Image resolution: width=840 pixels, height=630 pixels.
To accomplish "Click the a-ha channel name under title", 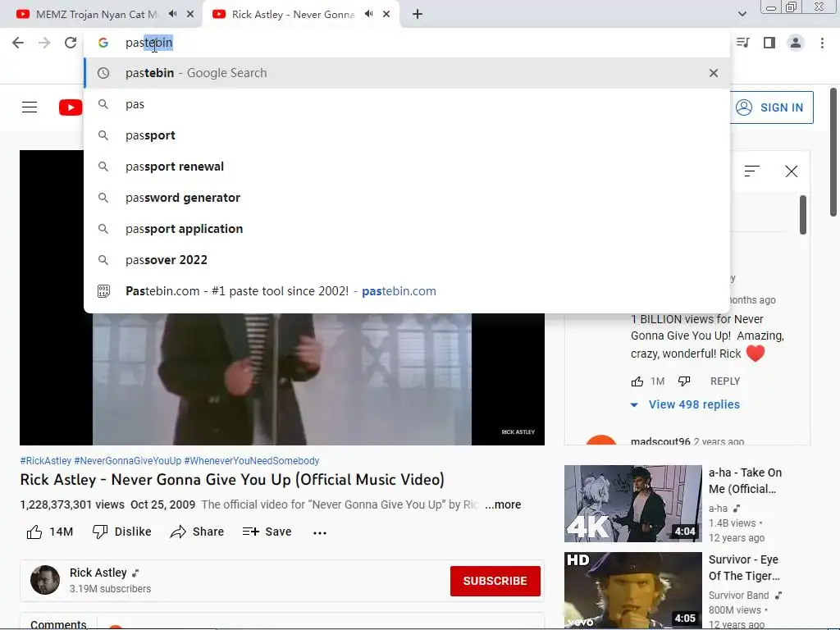I will 718,509.
